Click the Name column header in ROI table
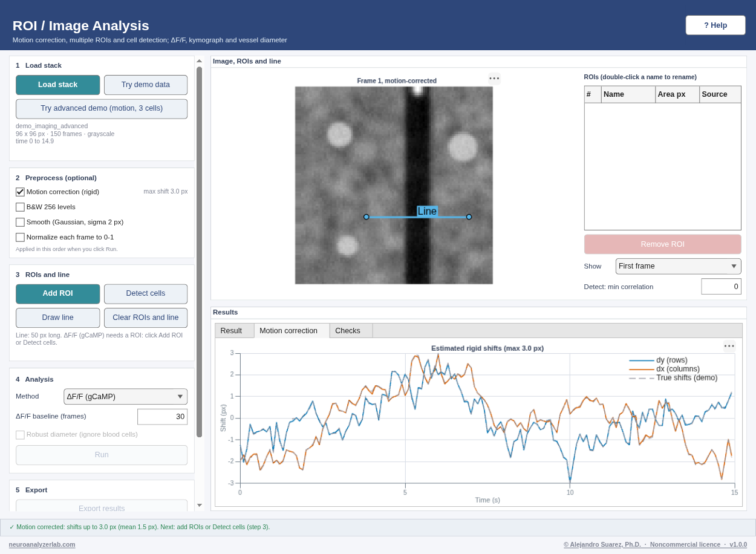 click(628, 94)
